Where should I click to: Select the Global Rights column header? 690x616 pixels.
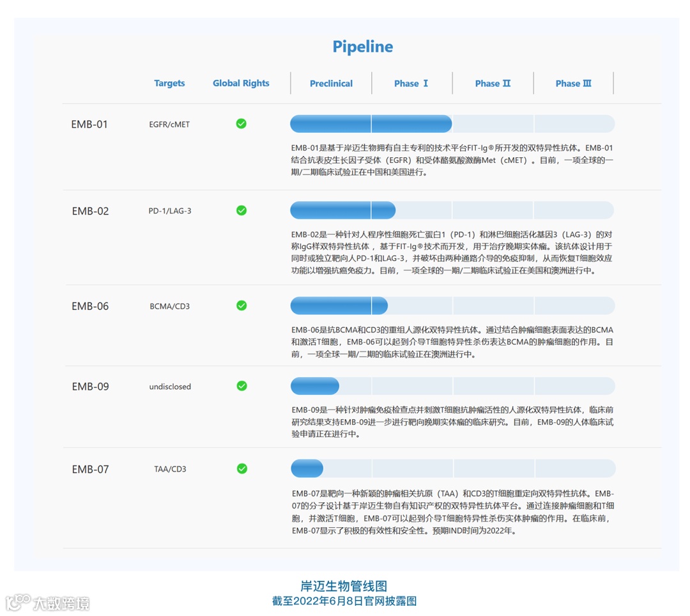point(241,83)
